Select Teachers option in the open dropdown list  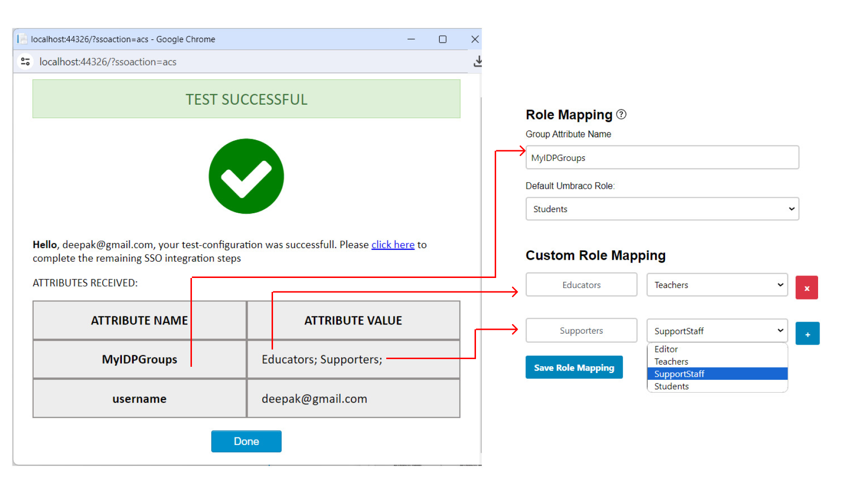pos(717,361)
